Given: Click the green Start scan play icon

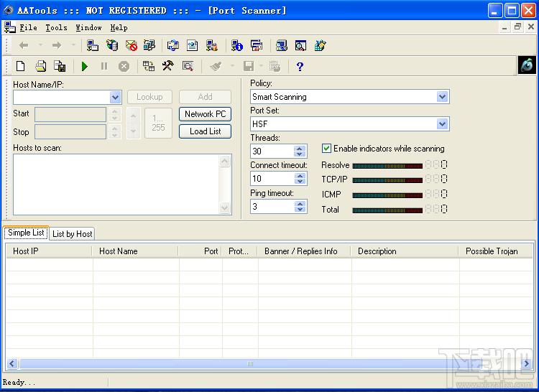Looking at the screenshot, I should click(85, 66).
